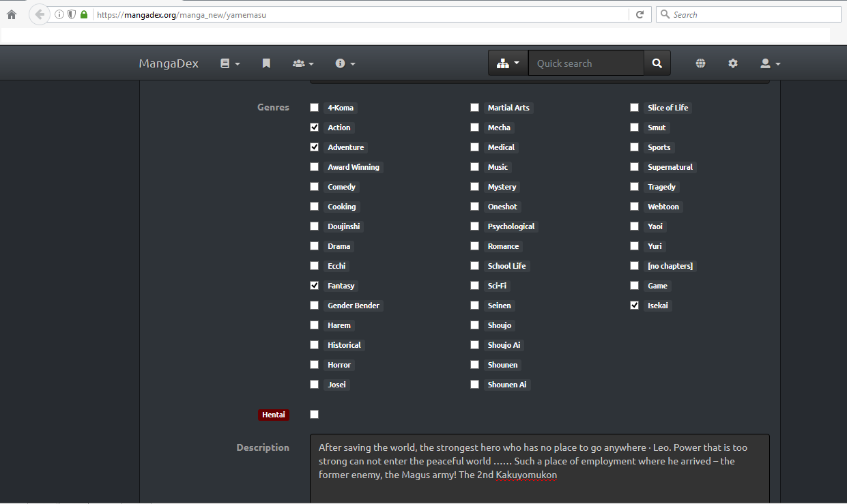Change site language via the globe icon
Image resolution: width=847 pixels, height=504 pixels.
pyautogui.click(x=700, y=62)
